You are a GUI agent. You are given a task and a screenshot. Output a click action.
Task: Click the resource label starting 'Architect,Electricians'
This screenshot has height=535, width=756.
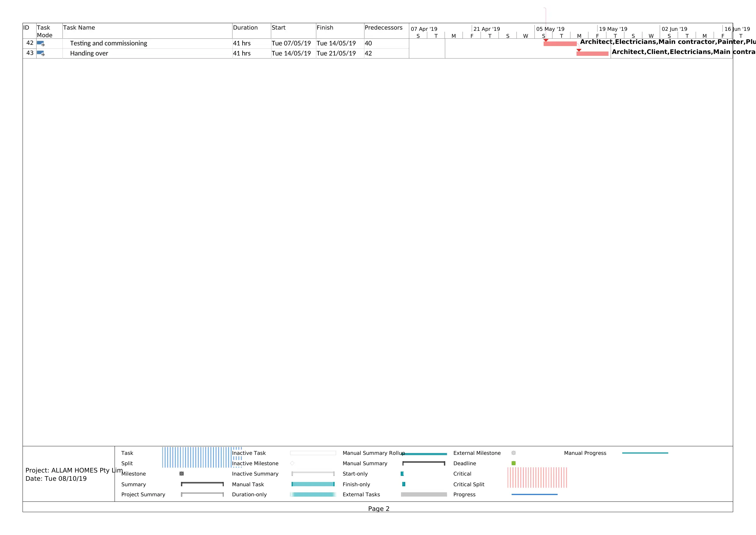668,42
